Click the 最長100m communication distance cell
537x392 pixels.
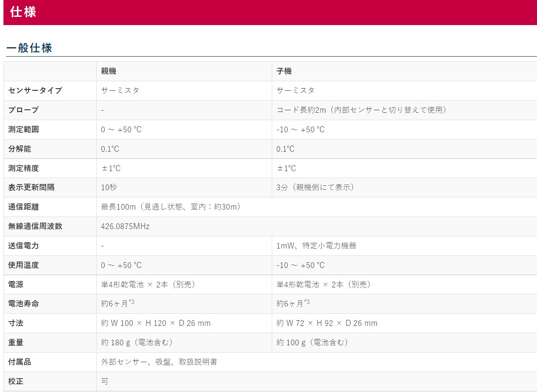point(171,207)
